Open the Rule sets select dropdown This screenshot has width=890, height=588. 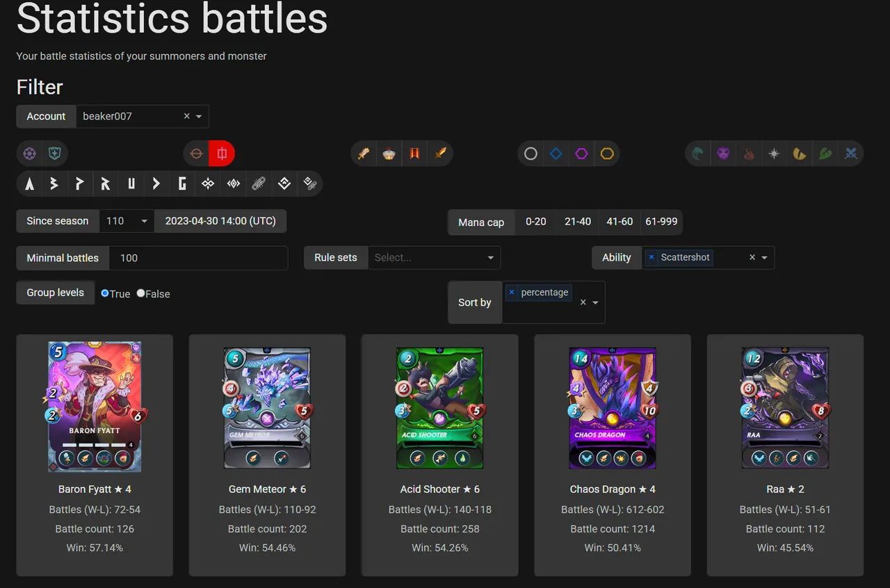[434, 258]
